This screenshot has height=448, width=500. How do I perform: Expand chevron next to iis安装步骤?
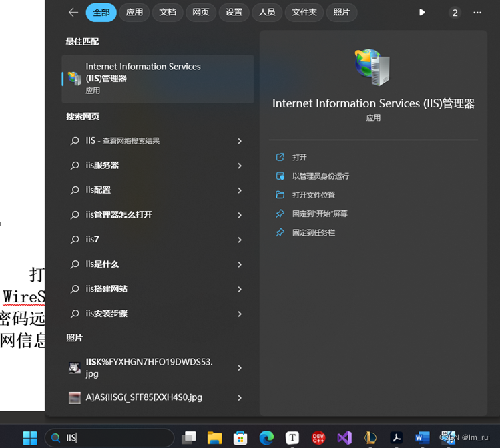[240, 314]
